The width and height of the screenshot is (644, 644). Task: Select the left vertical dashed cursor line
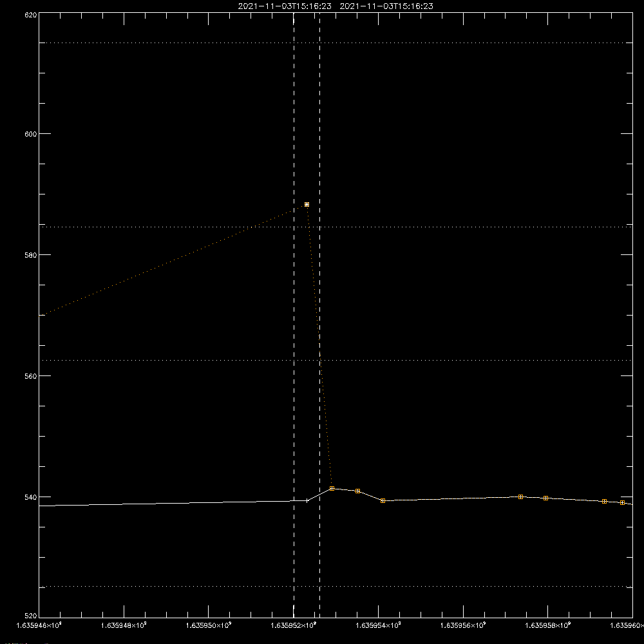pos(294,315)
